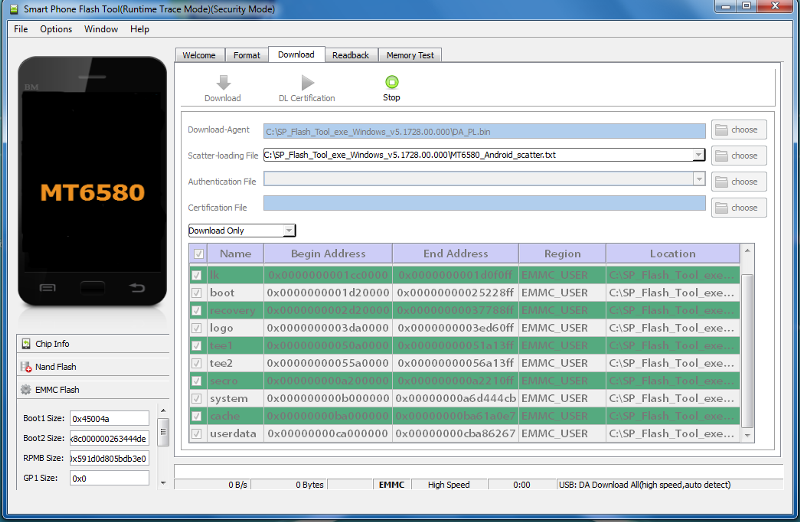The image size is (800, 522).
Task: Switch to the Memory Test tab
Action: (410, 55)
